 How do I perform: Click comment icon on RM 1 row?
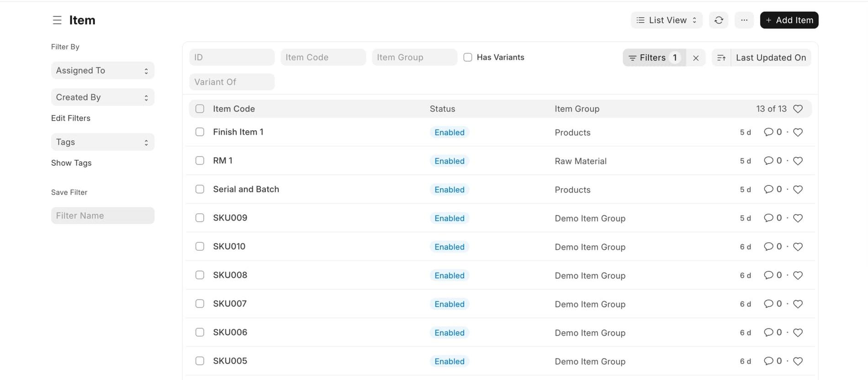coord(768,161)
